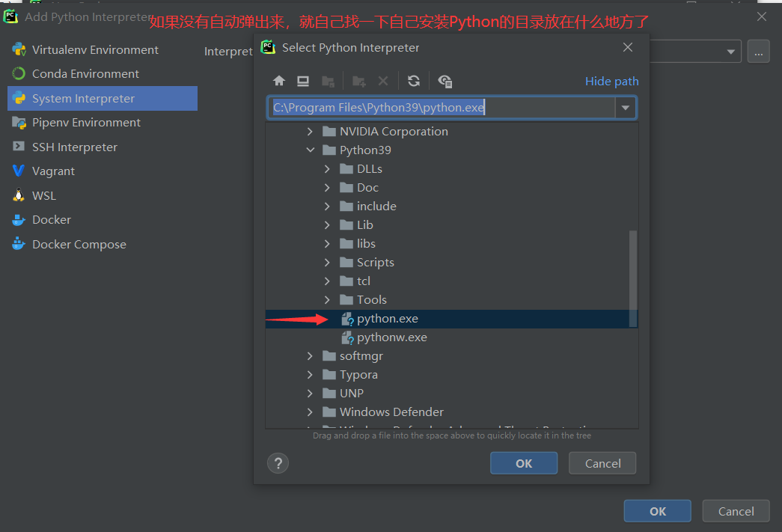The height and width of the screenshot is (532, 782).
Task: Toggle show hidden files icon
Action: coord(445,81)
